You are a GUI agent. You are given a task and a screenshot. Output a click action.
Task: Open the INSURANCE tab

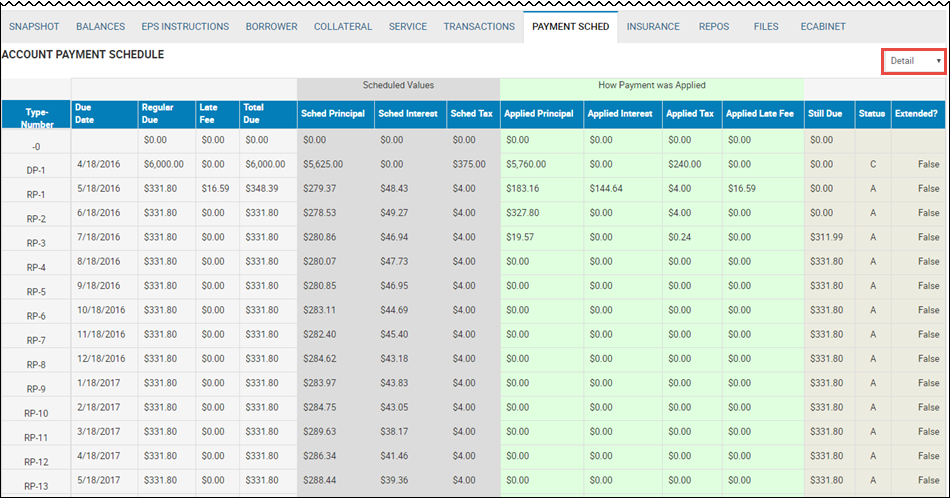click(653, 27)
